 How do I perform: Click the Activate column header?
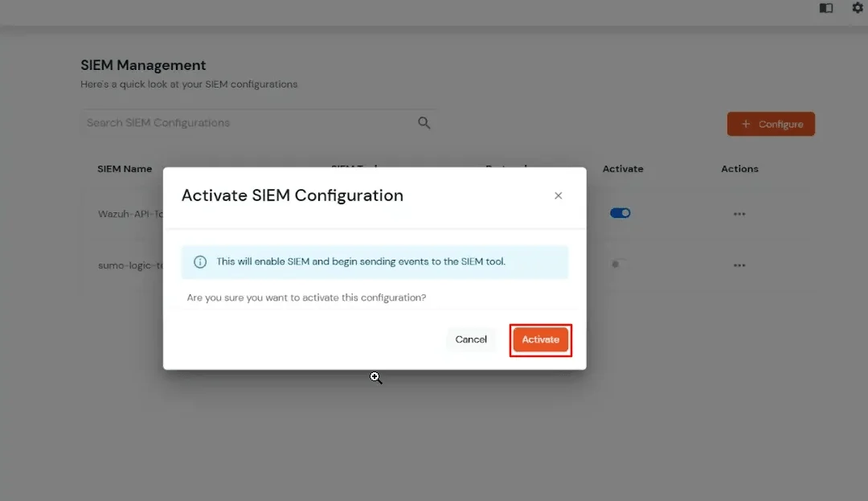click(x=623, y=169)
